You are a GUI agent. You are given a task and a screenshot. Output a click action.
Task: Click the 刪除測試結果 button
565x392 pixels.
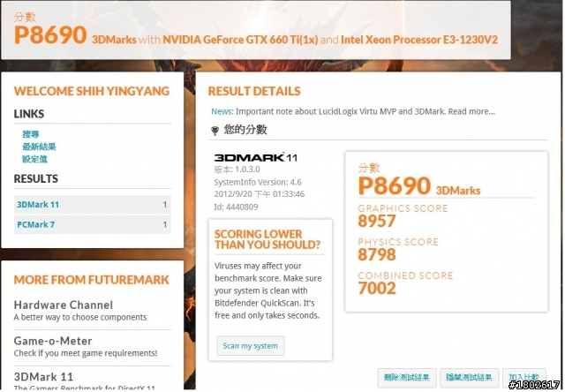pos(407,378)
